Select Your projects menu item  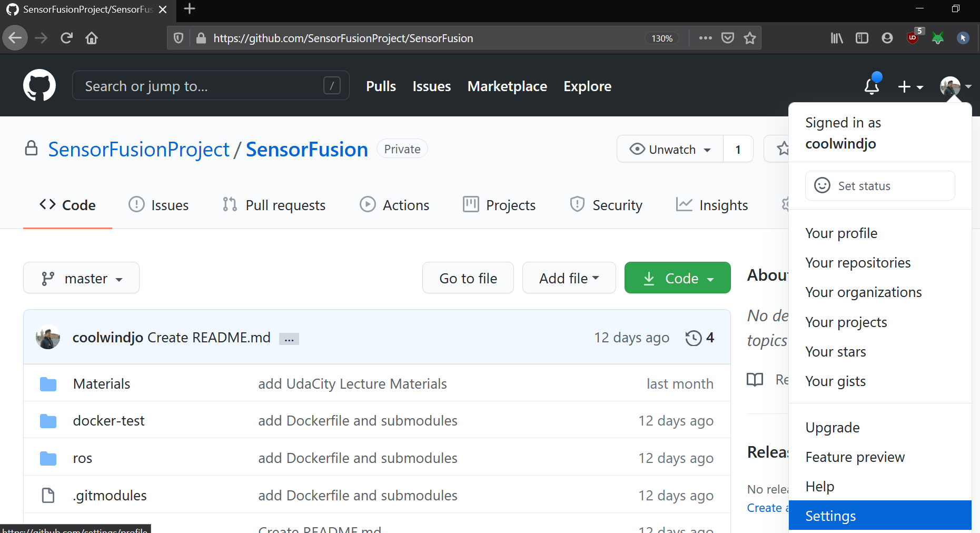click(x=880, y=322)
